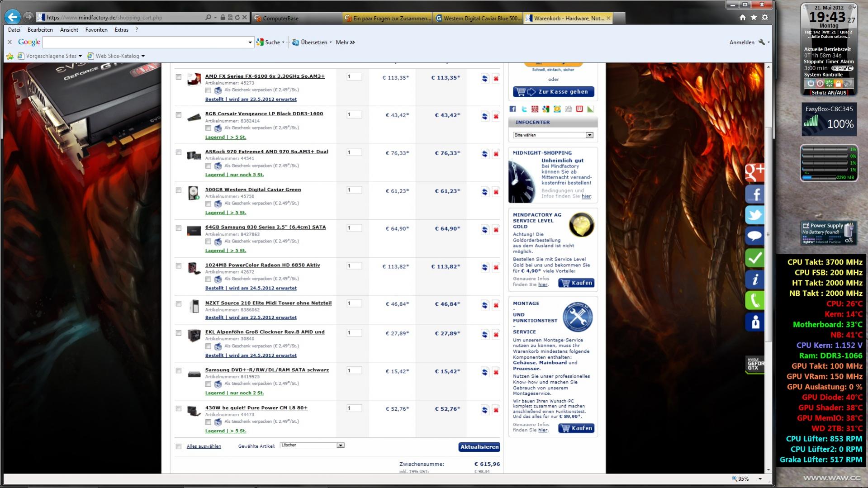This screenshot has width=868, height=488.
Task: Switch to Western Digital Caviar Blue tab
Action: [478, 18]
